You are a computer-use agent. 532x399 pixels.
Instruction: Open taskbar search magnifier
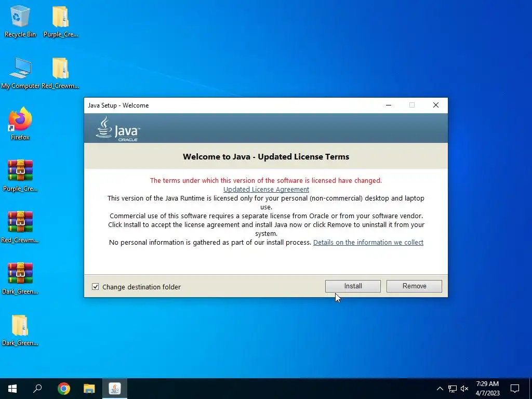[x=37, y=389]
